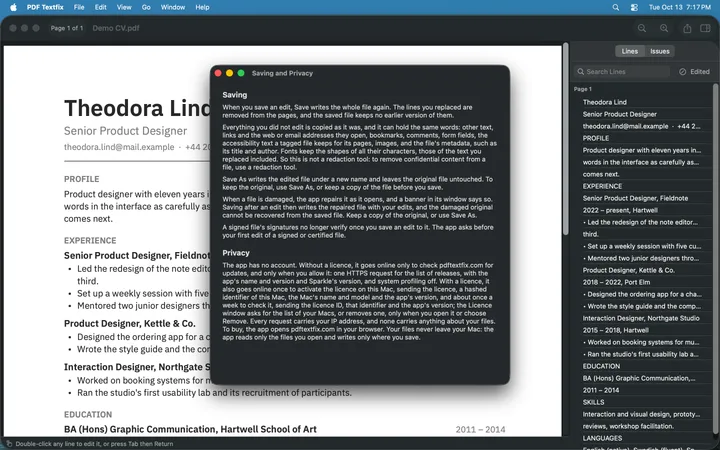Select the 'third.' row in the Lines list
Viewport: 720px width, 450px height.
643,234
